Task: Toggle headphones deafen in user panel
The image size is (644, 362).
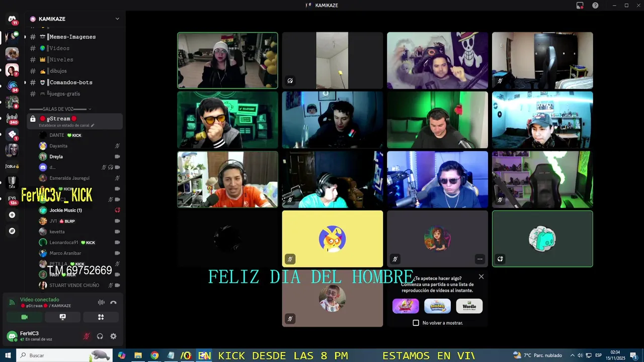Action: tap(100, 336)
